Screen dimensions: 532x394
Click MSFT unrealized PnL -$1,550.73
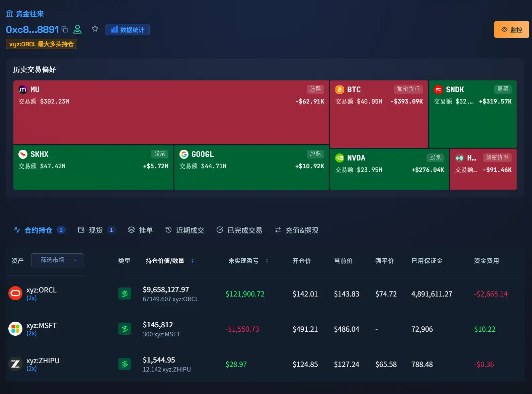coord(242,329)
